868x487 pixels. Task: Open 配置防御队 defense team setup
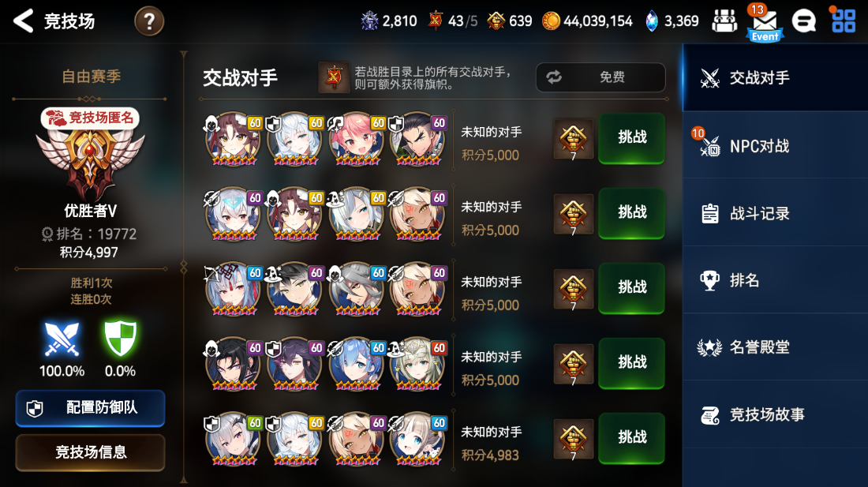pos(90,408)
